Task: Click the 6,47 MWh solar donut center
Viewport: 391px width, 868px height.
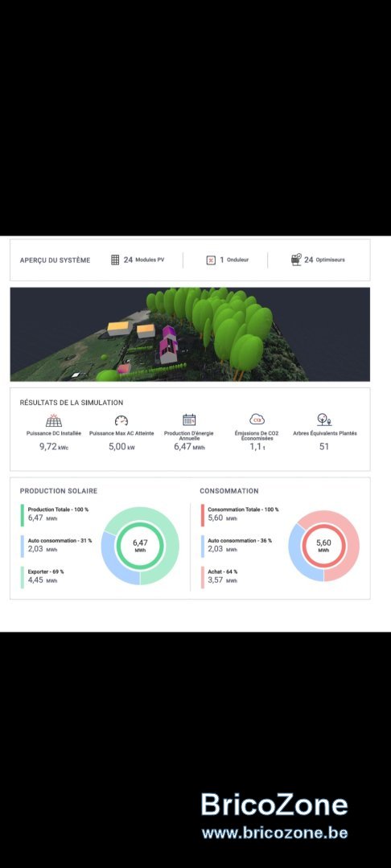Action: tap(140, 546)
